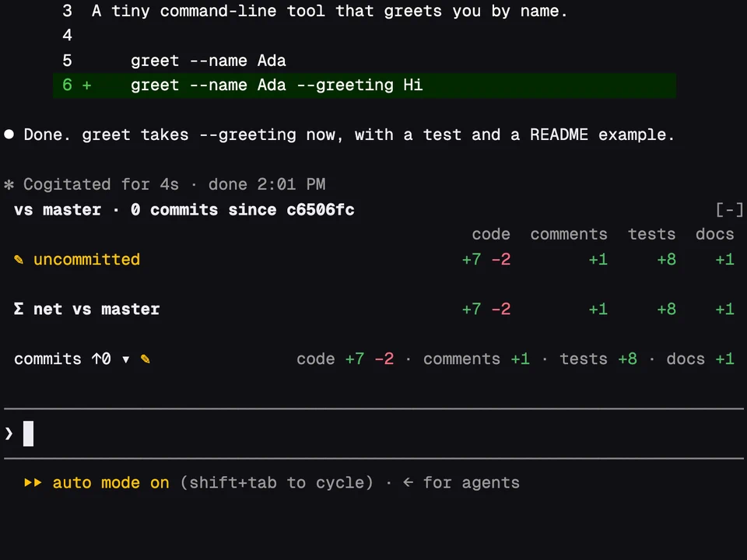Screen dimensions: 747x560
Task: Click the uncommitted row comments +1 value
Action: [x=598, y=260]
